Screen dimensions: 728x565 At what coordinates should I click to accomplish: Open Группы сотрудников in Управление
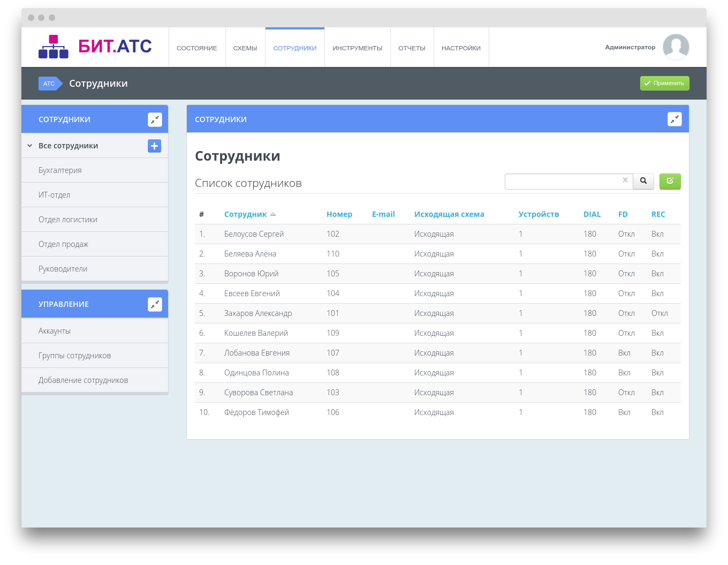pyautogui.click(x=75, y=356)
